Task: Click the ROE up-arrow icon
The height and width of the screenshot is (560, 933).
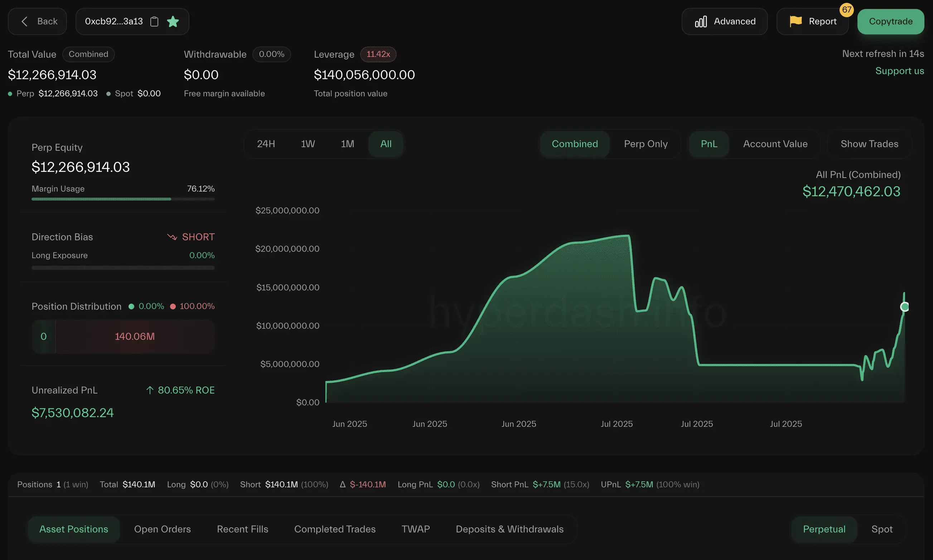Action: [150, 390]
